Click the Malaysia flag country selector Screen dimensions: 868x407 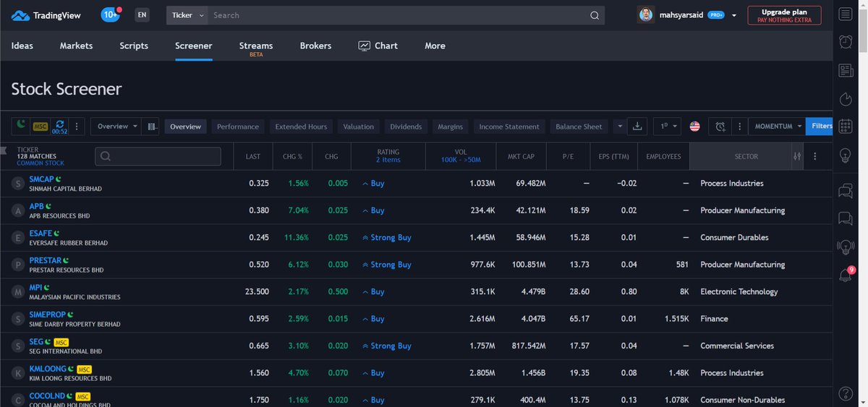click(x=694, y=127)
